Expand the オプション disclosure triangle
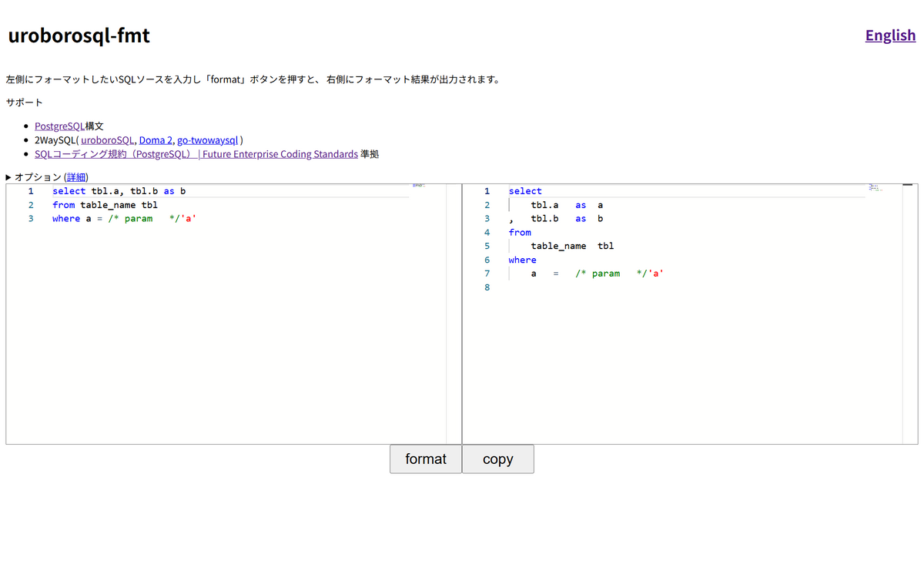Image resolution: width=924 pixels, height=578 pixels. point(8,177)
